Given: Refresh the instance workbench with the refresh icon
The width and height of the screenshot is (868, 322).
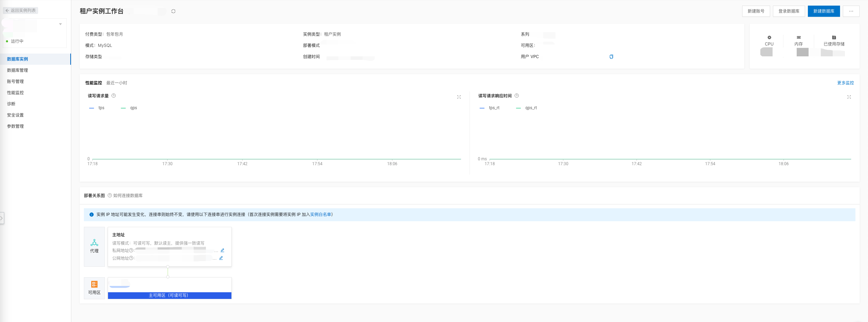Looking at the screenshot, I should pos(173,11).
